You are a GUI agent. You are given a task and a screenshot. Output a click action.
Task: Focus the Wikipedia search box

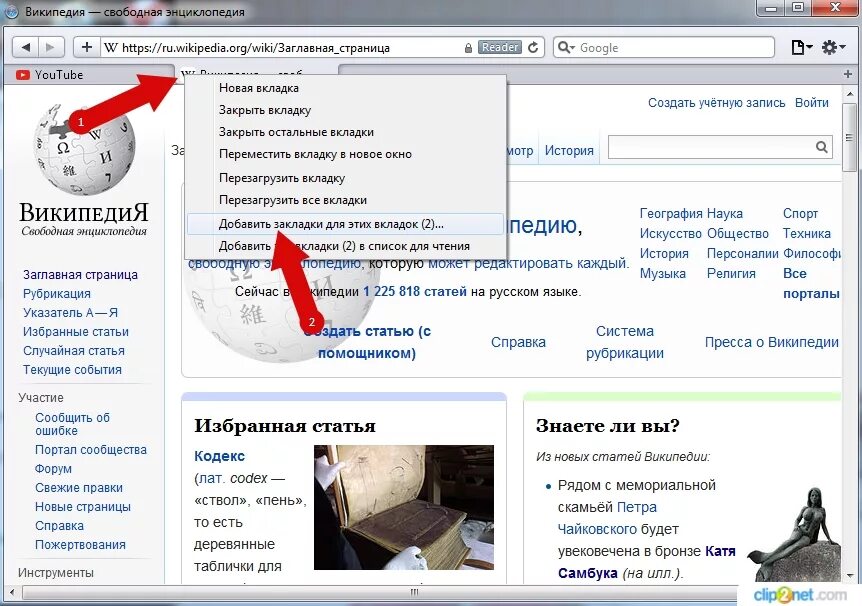click(711, 147)
